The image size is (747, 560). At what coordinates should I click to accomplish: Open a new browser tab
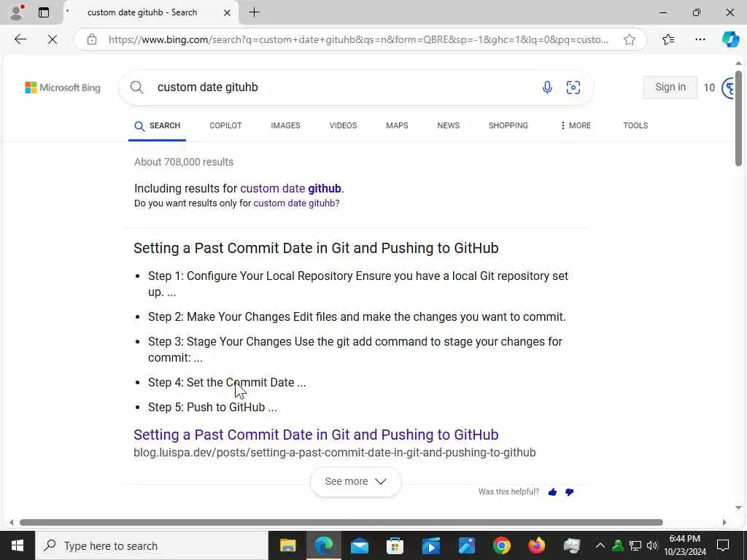click(x=255, y=12)
